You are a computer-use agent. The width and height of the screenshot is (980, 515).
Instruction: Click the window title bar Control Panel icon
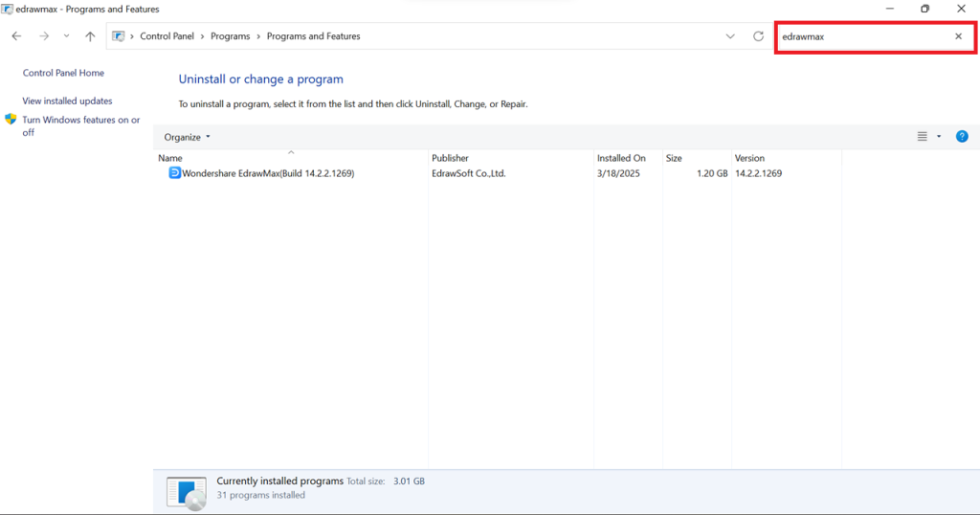(7, 9)
